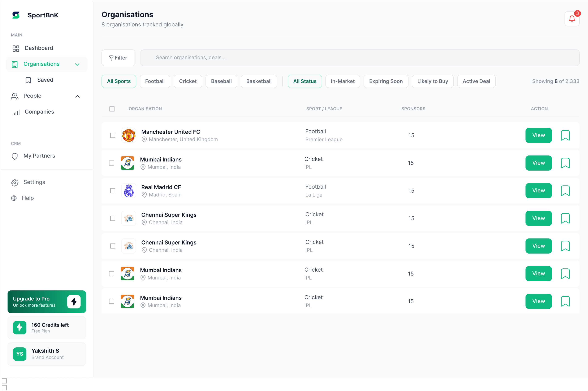Bookmark the first Mumbai Indians row
Image resolution: width=588 pixels, height=391 pixels.
[x=565, y=163]
